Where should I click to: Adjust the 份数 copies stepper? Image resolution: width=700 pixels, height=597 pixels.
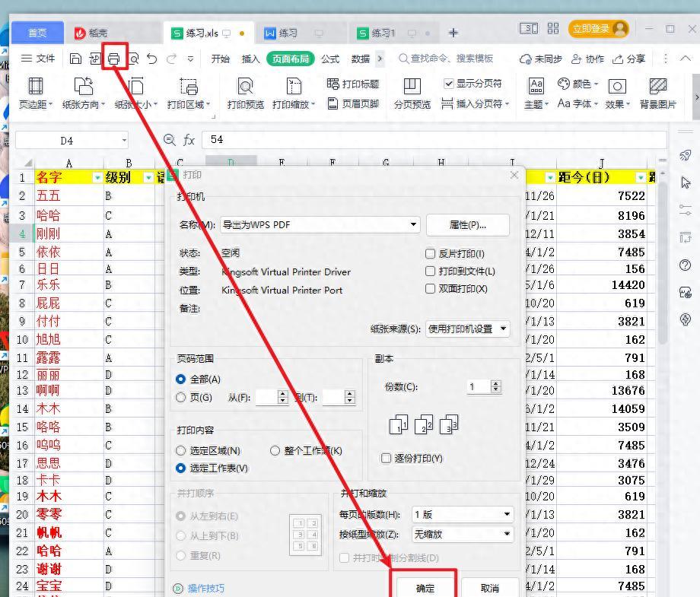[496, 386]
